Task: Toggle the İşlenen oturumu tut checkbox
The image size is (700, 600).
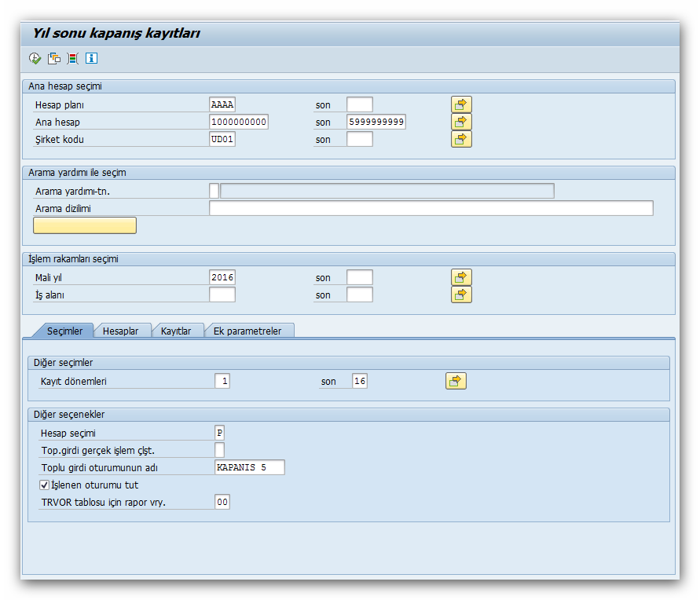Action: [x=45, y=485]
